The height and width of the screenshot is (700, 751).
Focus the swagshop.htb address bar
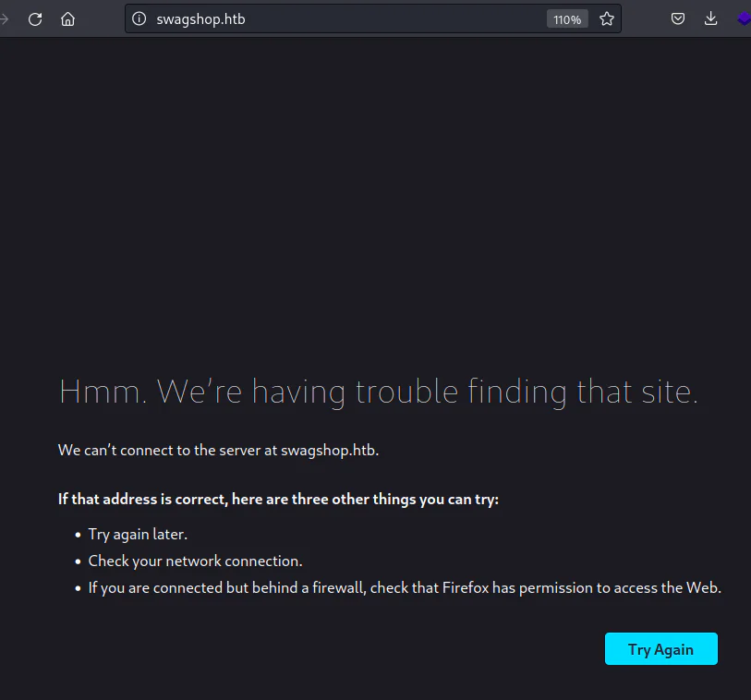pyautogui.click(x=373, y=18)
